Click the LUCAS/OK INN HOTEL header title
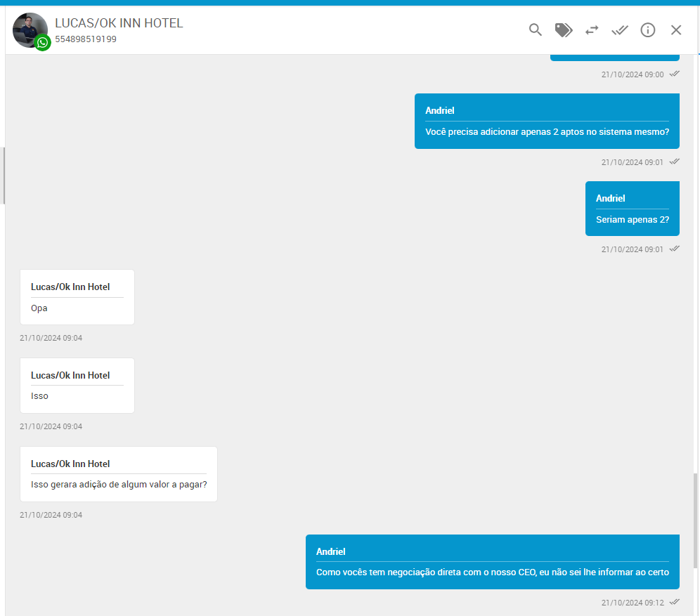 point(119,23)
